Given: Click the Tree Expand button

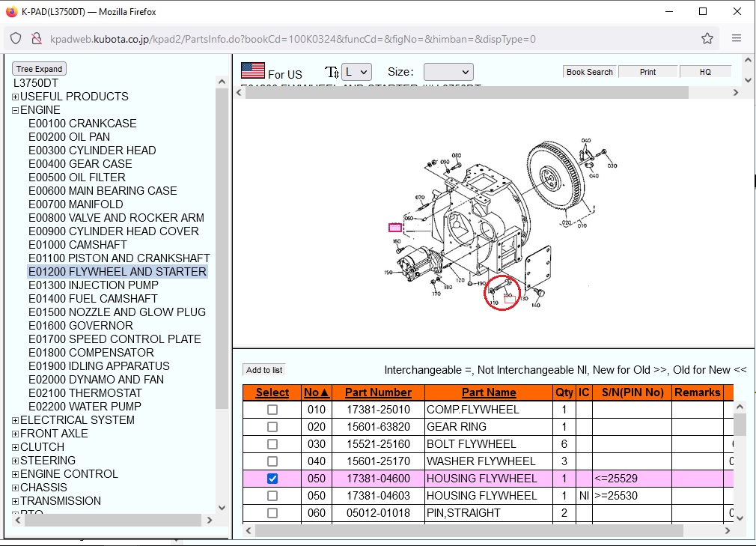Looking at the screenshot, I should (39, 69).
